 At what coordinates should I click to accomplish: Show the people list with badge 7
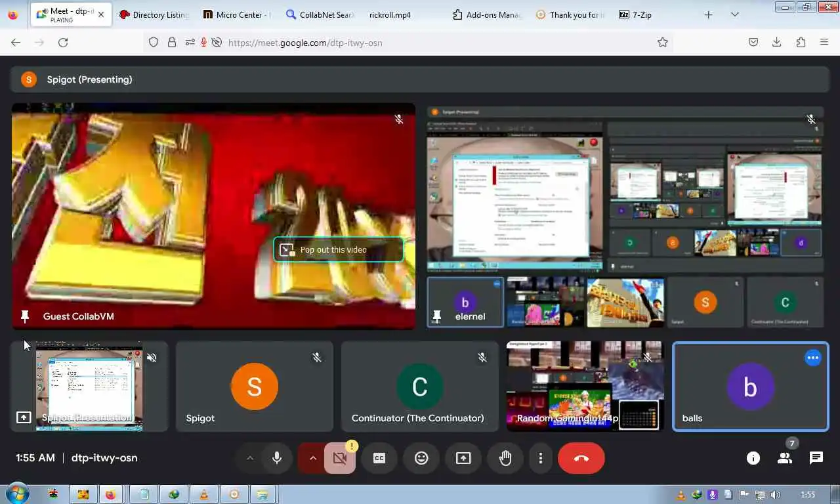point(785,458)
